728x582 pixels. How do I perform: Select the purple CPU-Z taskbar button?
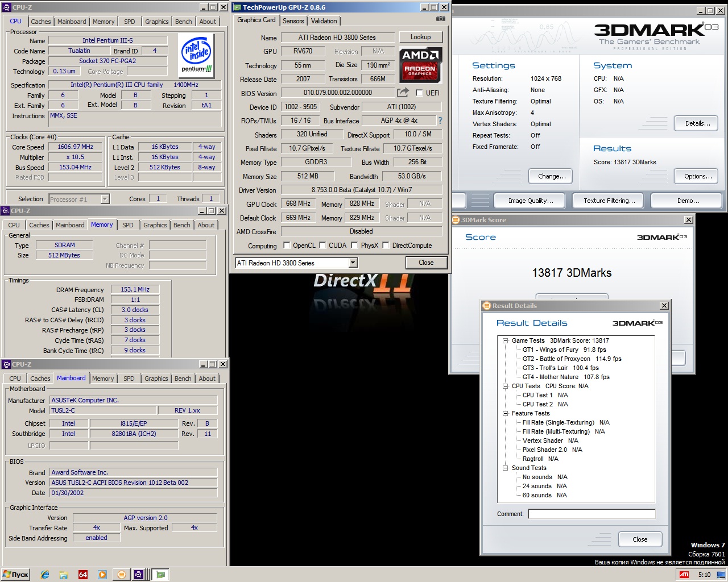click(139, 575)
